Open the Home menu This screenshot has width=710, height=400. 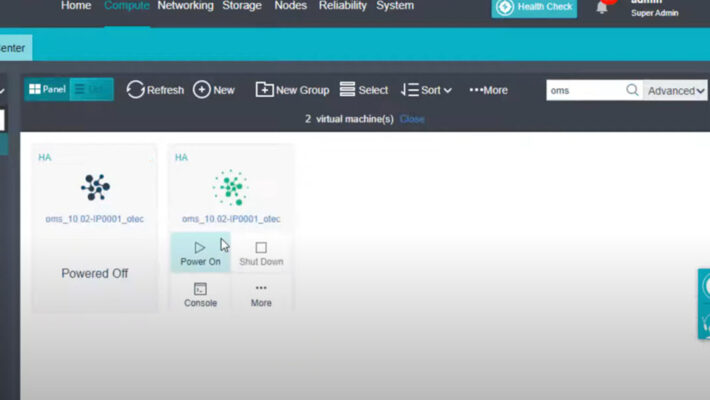(x=76, y=6)
